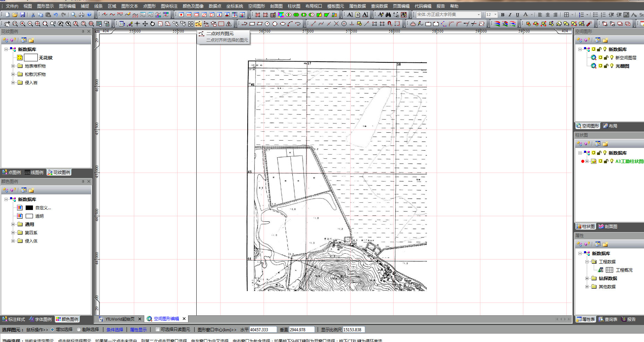Switch to the 字体图例 tab
This screenshot has height=342, width=644.
pyautogui.click(x=41, y=319)
